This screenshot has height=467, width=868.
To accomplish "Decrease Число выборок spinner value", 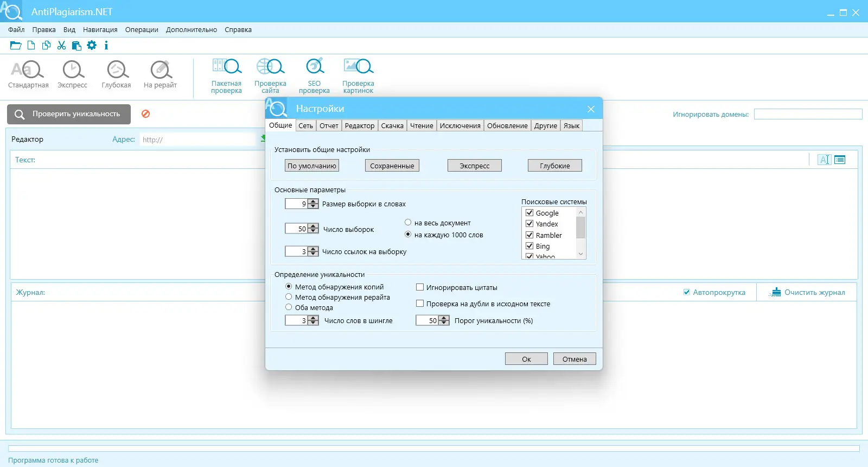I will pos(313,231).
